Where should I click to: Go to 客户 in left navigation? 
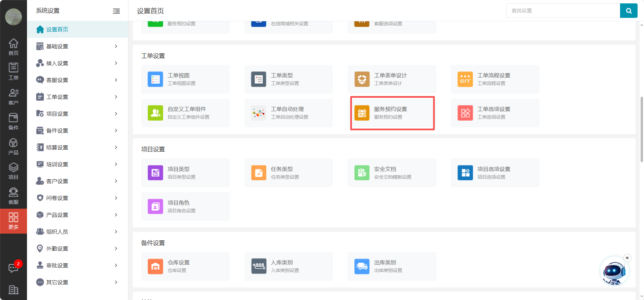[x=13, y=97]
